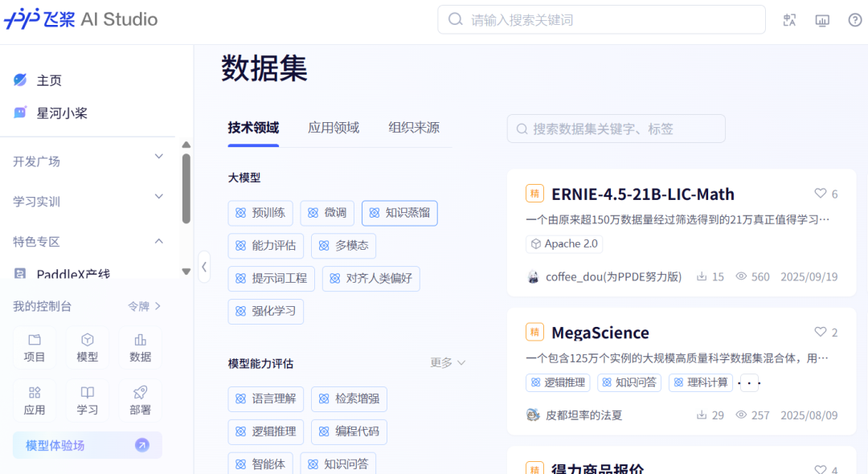Open 数据 chart icon in console
The width and height of the screenshot is (868, 474).
pyautogui.click(x=141, y=348)
